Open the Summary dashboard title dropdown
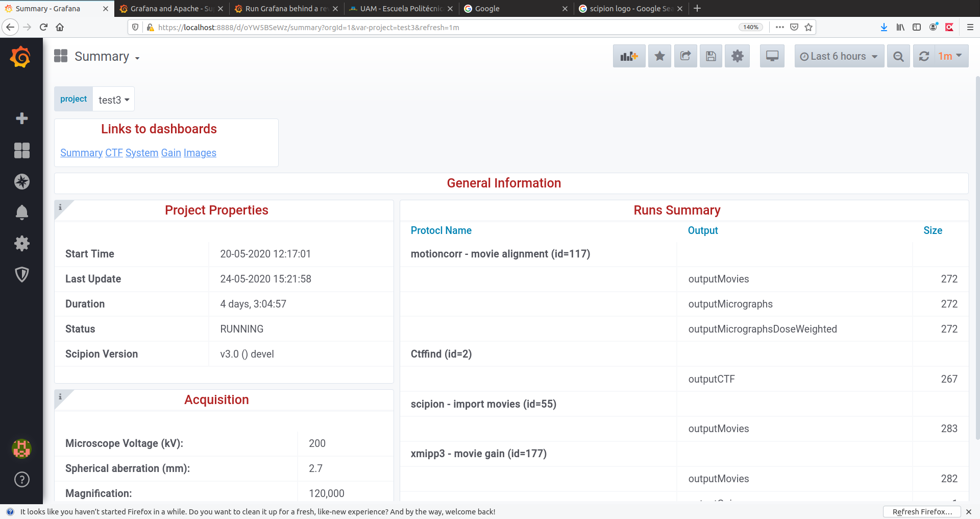This screenshot has height=519, width=980. click(x=107, y=56)
